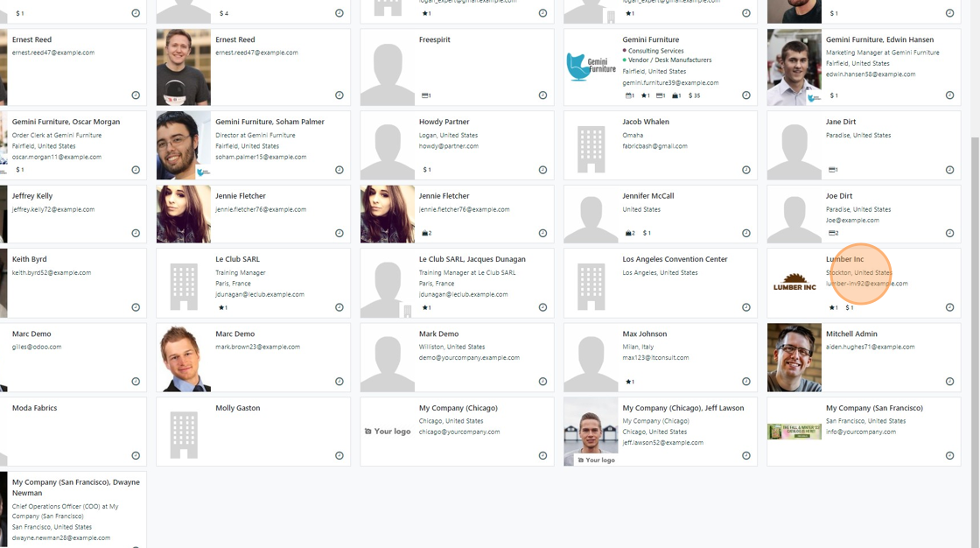Screen dimensions: 980x548
Task: Open the Moda Fabrics contact
Action: [73, 432]
